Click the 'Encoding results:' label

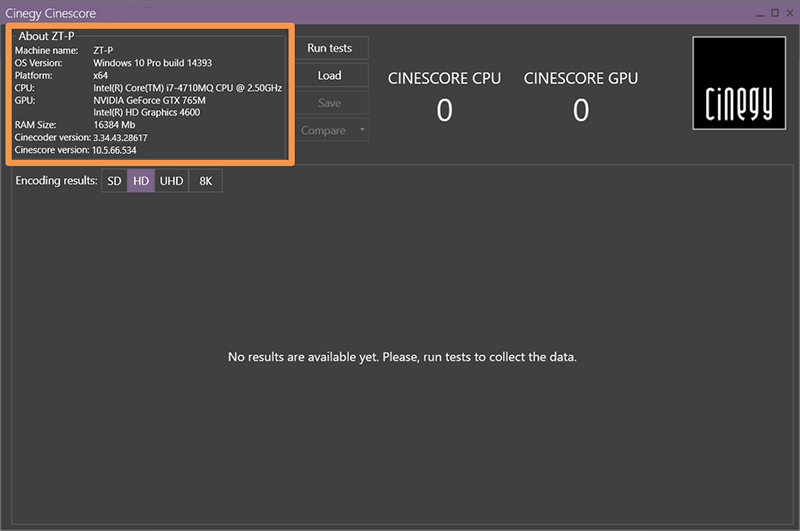click(x=56, y=181)
